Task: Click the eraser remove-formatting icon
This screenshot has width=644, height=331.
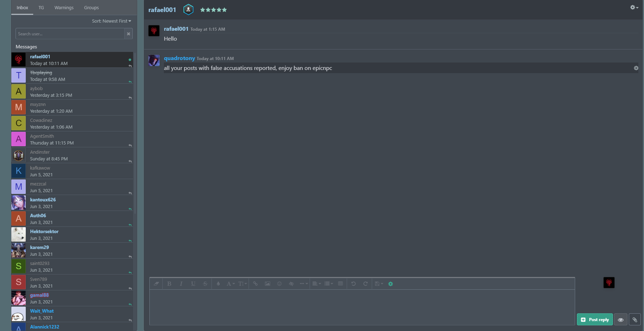Action: point(156,284)
